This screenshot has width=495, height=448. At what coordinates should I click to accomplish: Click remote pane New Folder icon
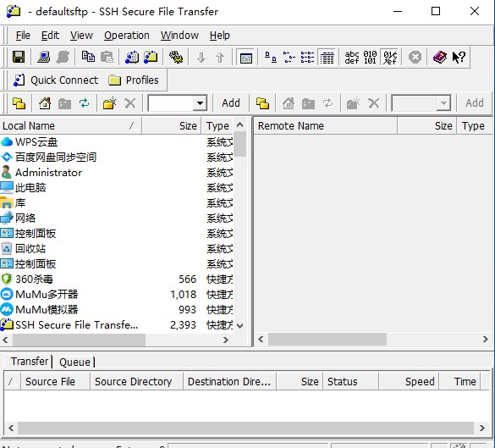[353, 103]
